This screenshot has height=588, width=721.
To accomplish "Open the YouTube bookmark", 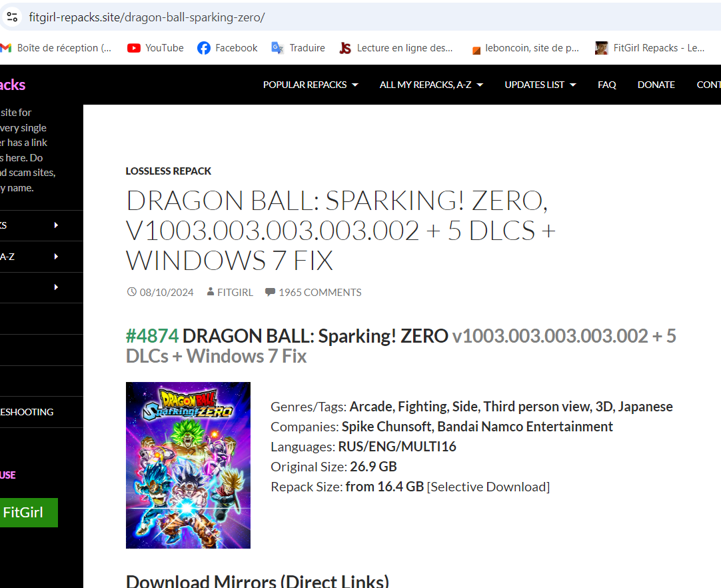I will pos(155,48).
